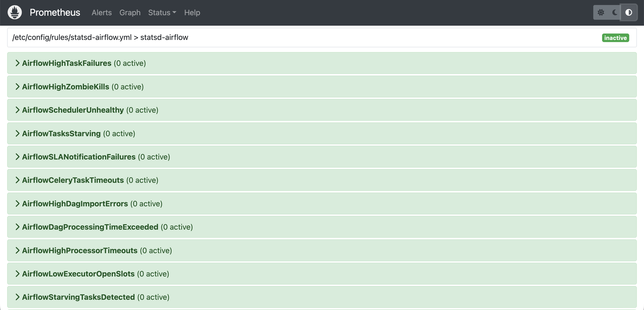Screen dimensions: 644x310
Task: Click the green inactive status badge
Action: 615,38
